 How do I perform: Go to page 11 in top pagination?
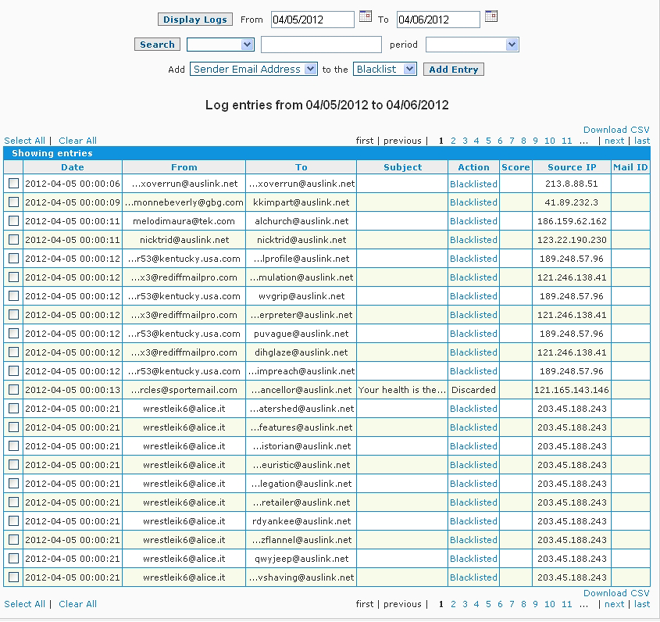[x=567, y=141]
